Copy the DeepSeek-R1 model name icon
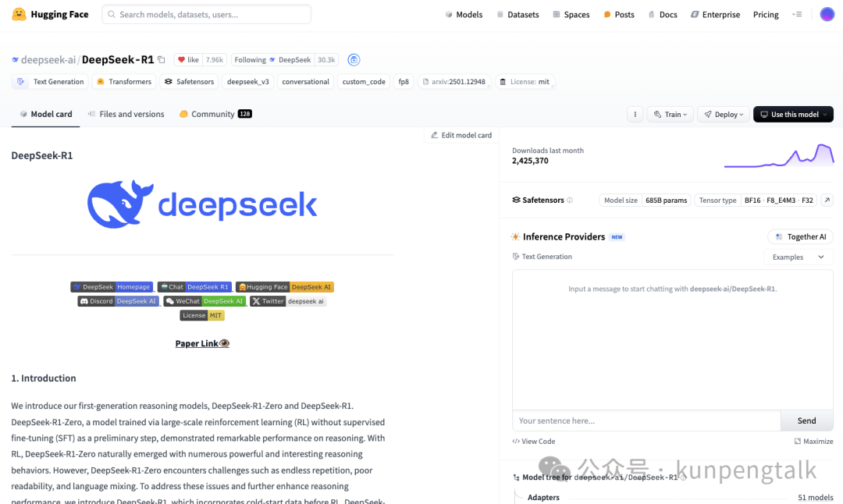 click(x=162, y=59)
